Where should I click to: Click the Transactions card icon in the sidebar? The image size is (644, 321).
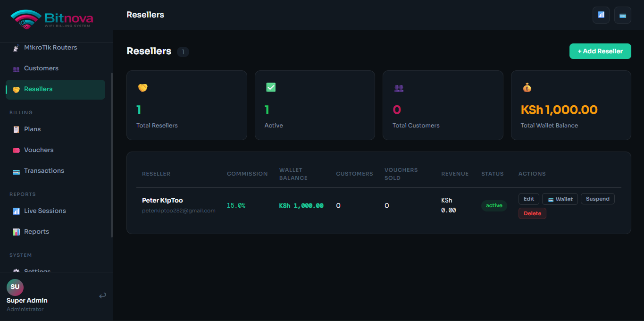16,171
